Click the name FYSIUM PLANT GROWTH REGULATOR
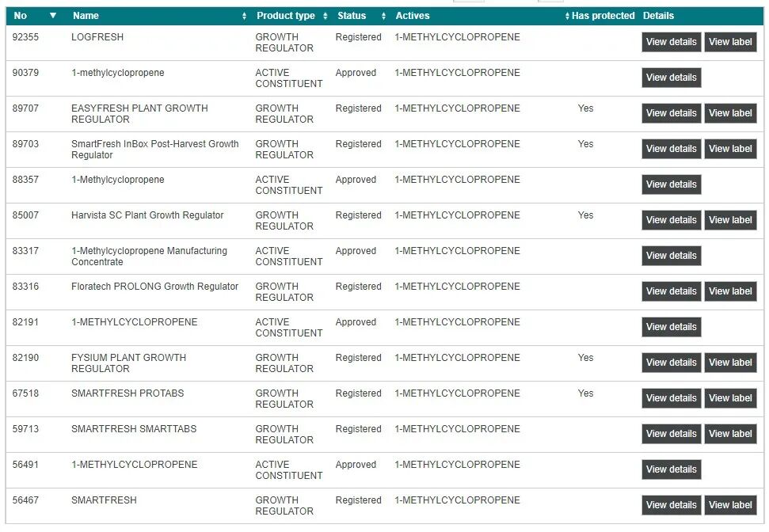This screenshot has width=769, height=532. click(x=128, y=363)
